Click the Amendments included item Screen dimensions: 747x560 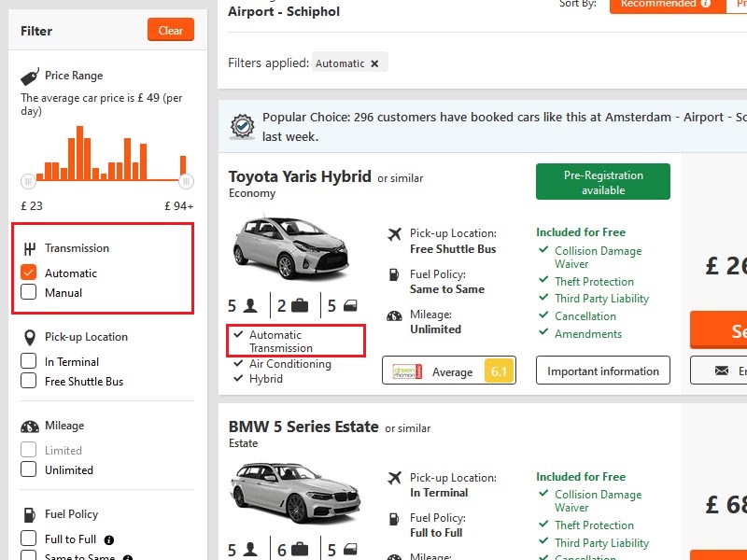588,334
